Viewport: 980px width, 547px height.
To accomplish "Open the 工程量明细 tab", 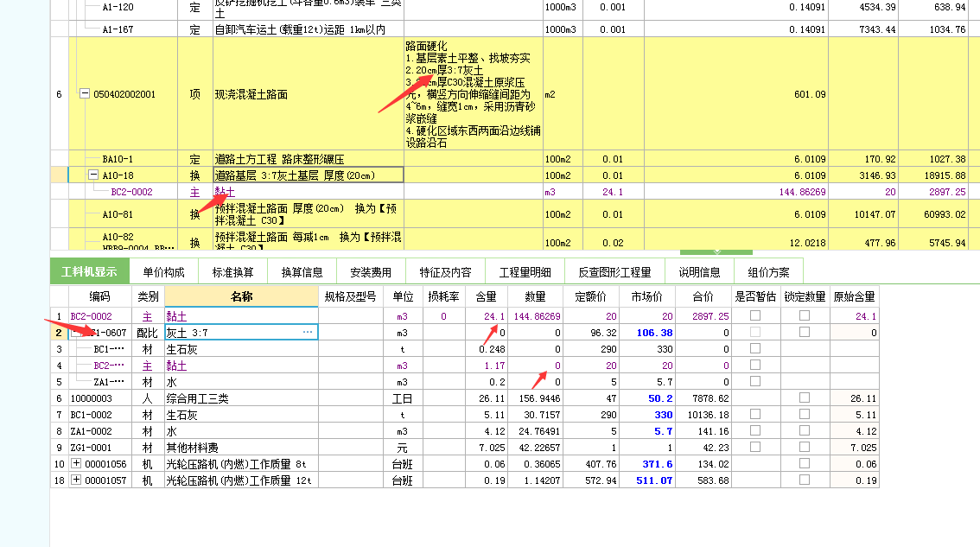I will (525, 272).
